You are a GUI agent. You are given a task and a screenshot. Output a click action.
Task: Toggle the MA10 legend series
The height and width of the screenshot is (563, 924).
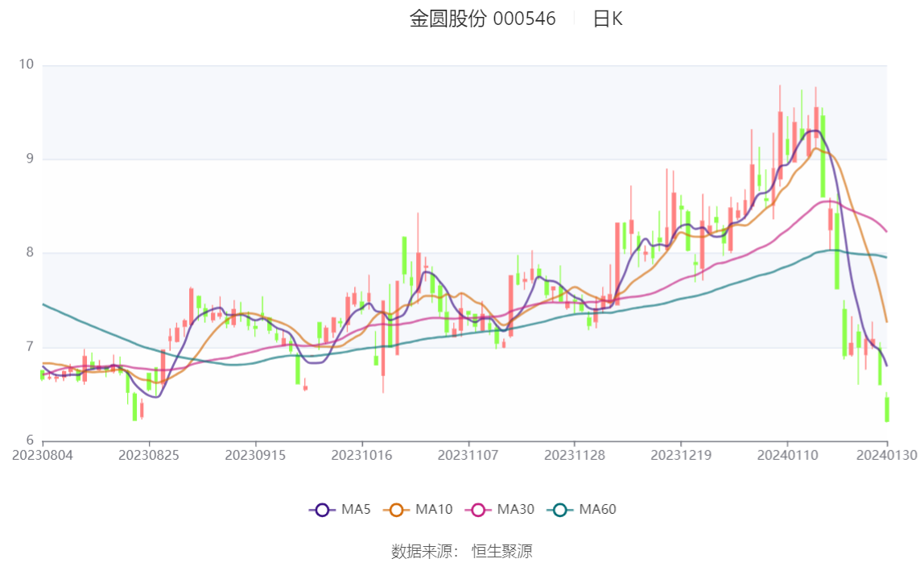[418, 509]
